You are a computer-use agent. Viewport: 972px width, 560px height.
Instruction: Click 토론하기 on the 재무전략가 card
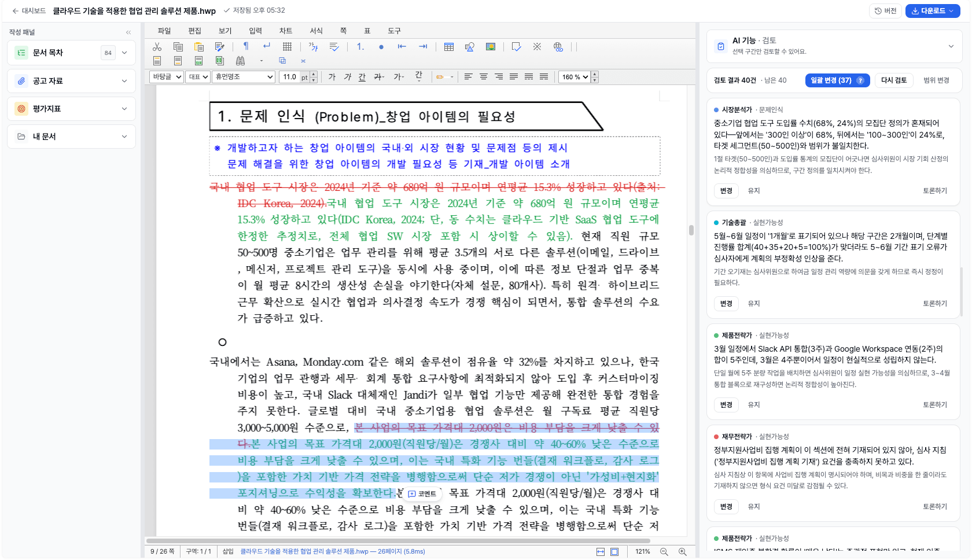point(935,507)
